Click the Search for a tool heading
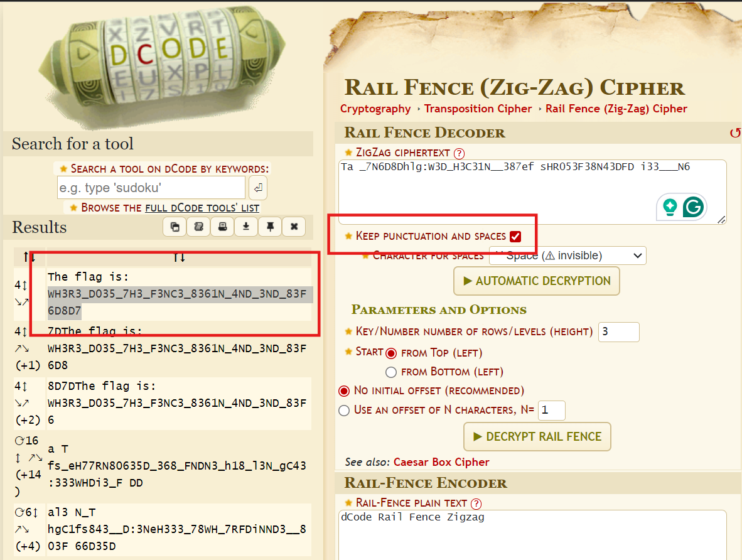This screenshot has height=560, width=742. pyautogui.click(x=72, y=144)
